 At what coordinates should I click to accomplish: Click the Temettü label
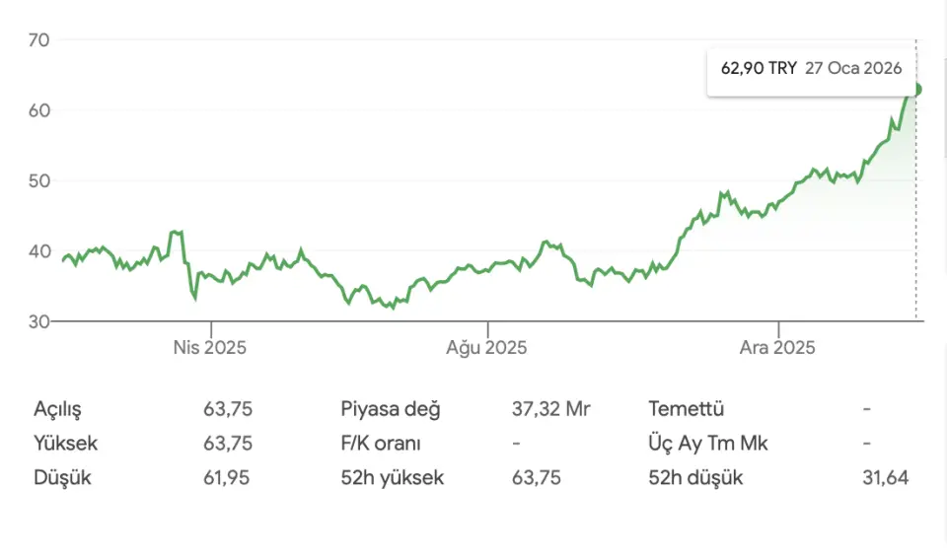click(687, 409)
